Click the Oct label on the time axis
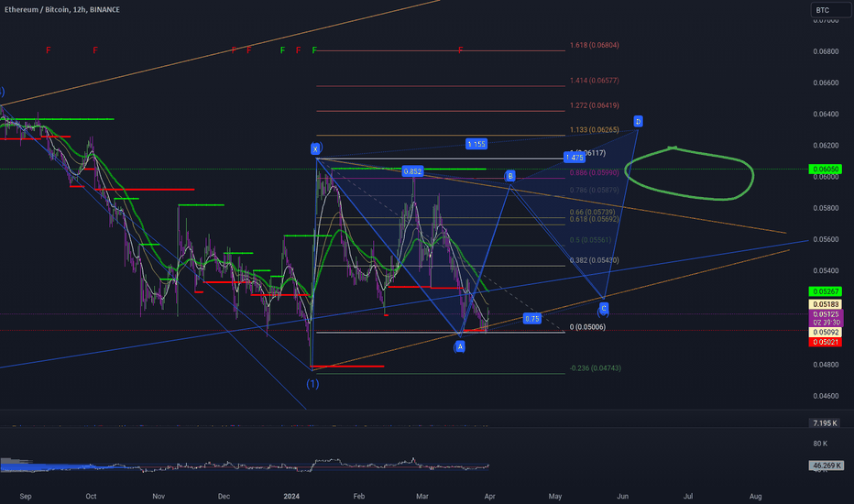Screen dimensions: 854x504 (x=91, y=497)
